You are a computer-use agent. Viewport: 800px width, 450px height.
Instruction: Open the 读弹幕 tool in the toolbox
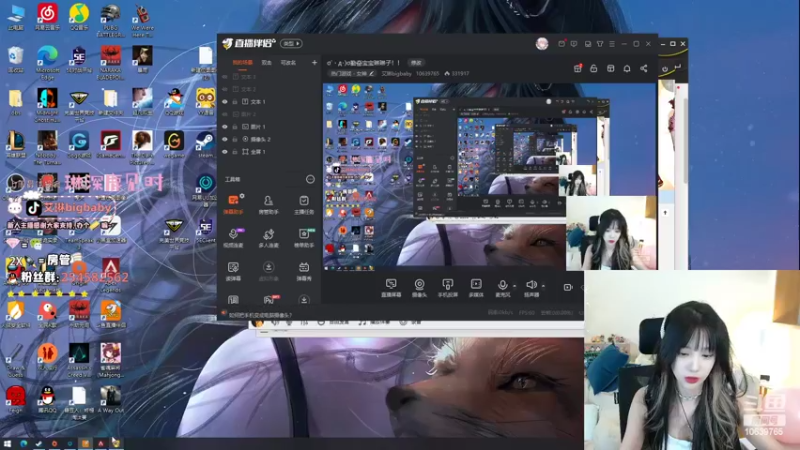pos(233,271)
